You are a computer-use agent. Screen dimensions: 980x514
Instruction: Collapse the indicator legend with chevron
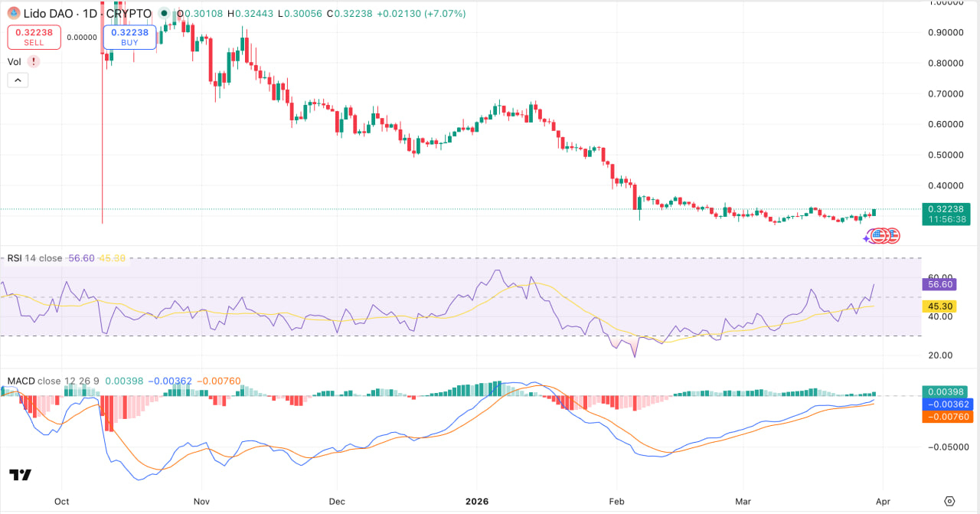pos(18,80)
